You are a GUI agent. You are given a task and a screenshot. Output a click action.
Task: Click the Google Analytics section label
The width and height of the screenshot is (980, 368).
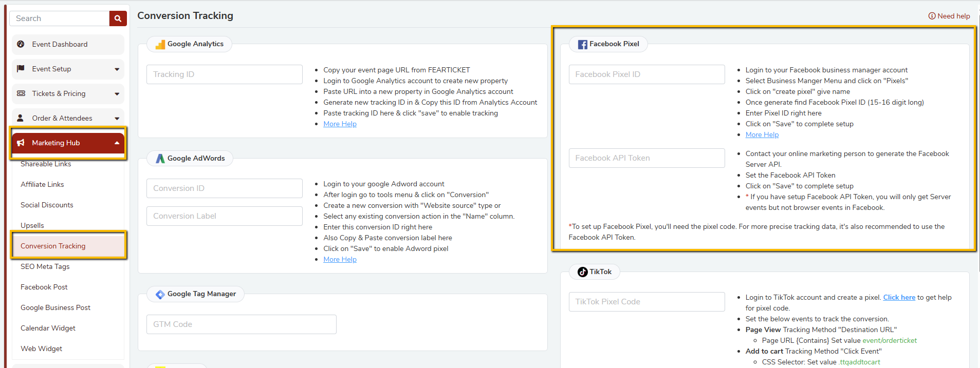tap(195, 44)
